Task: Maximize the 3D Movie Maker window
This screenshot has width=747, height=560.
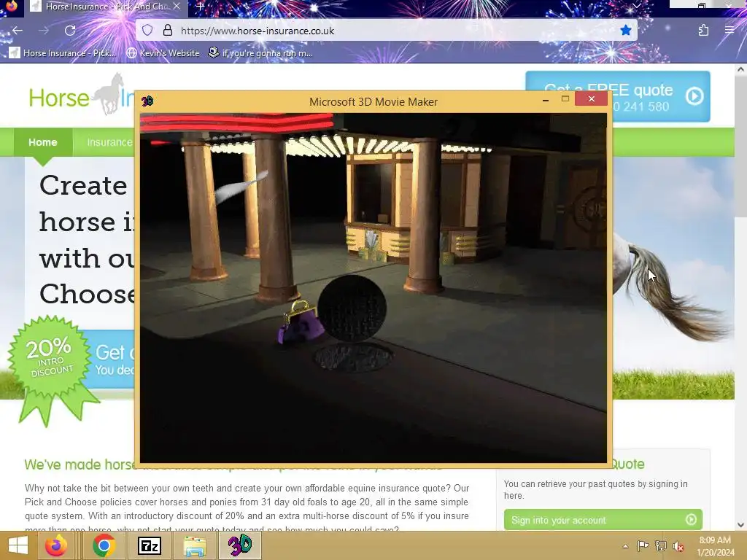Action: pos(565,98)
